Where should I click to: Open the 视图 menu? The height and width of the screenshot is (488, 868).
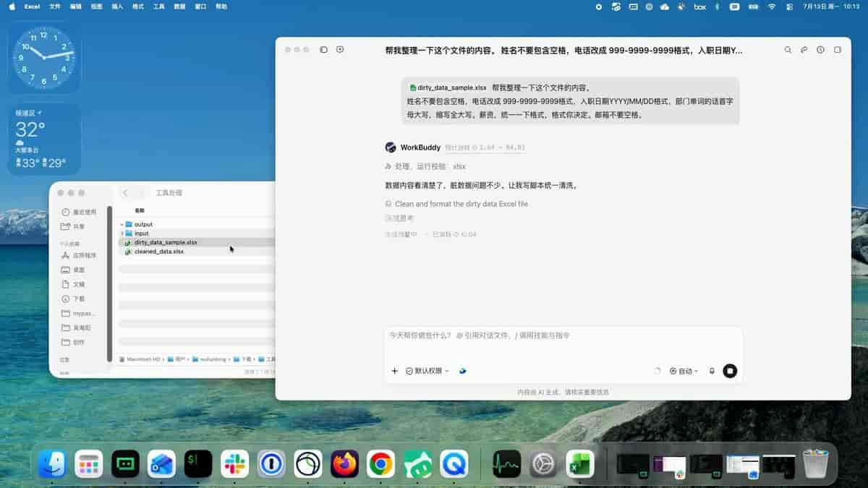pyautogui.click(x=97, y=7)
